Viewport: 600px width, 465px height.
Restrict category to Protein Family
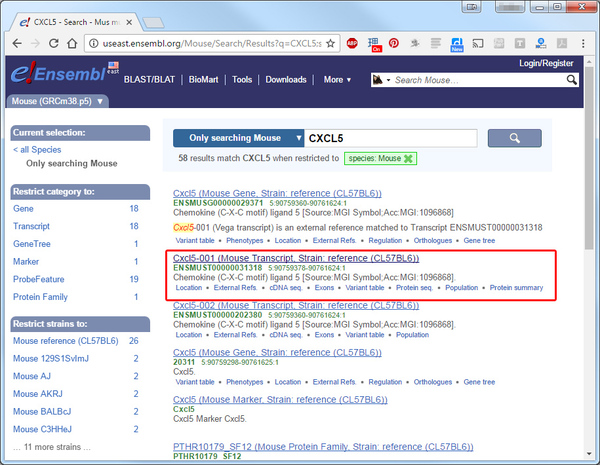pos(40,297)
